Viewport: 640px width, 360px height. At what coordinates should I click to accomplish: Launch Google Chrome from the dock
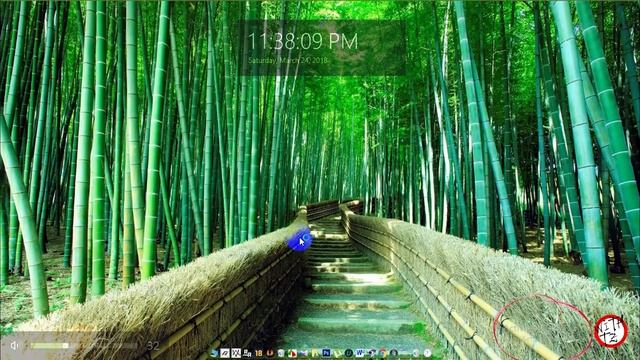click(382, 353)
